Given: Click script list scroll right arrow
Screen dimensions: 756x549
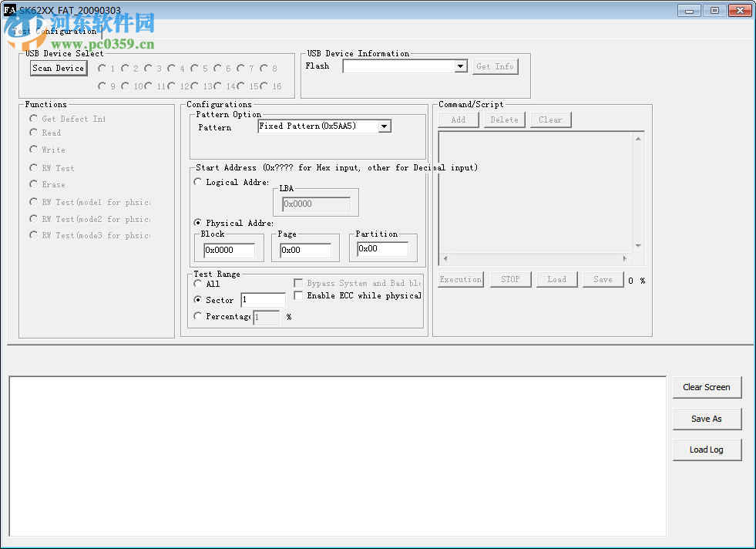Looking at the screenshot, I should (x=625, y=258).
